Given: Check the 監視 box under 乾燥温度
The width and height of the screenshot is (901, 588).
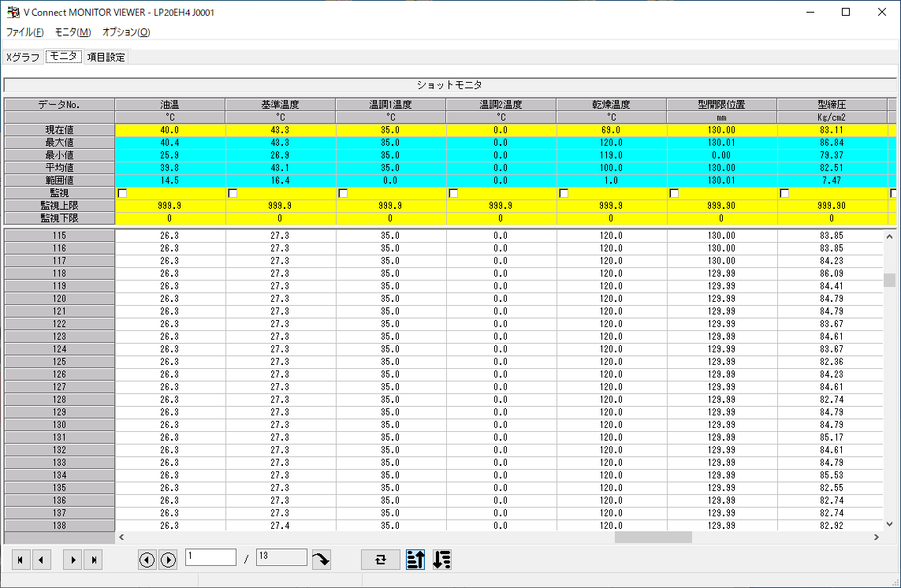Looking at the screenshot, I should (x=564, y=193).
